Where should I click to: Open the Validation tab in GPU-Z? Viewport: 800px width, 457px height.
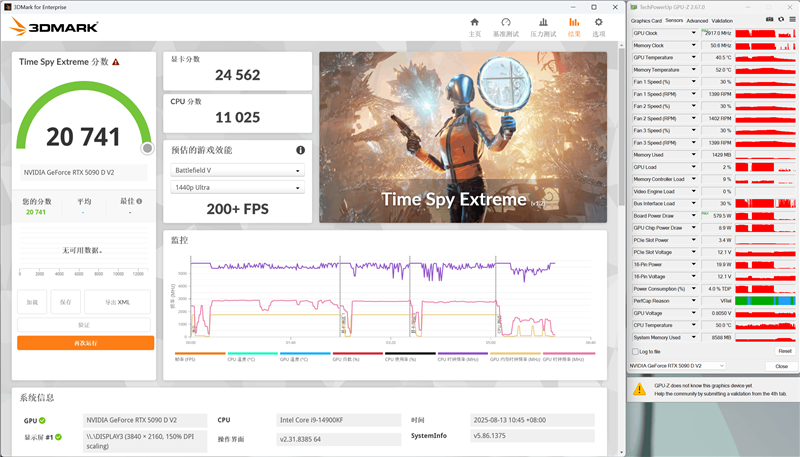722,21
